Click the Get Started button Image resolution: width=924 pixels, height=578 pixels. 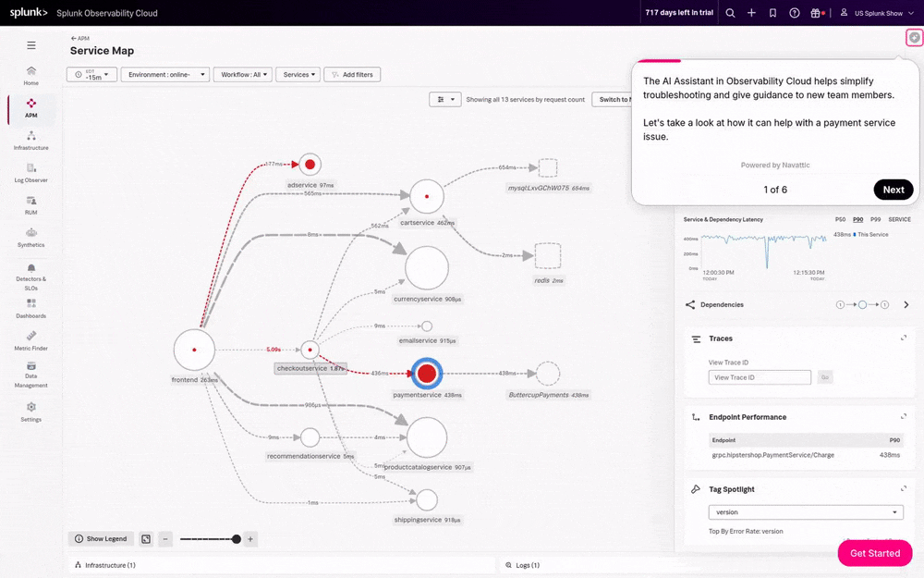(x=875, y=553)
